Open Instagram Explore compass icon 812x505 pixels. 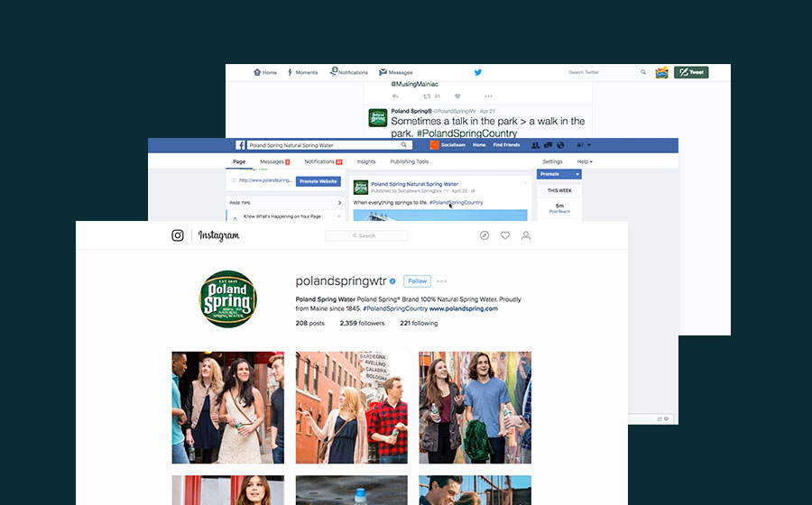click(x=484, y=235)
